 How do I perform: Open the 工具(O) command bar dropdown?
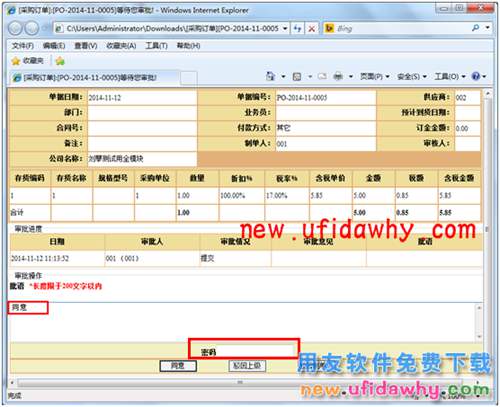450,77
